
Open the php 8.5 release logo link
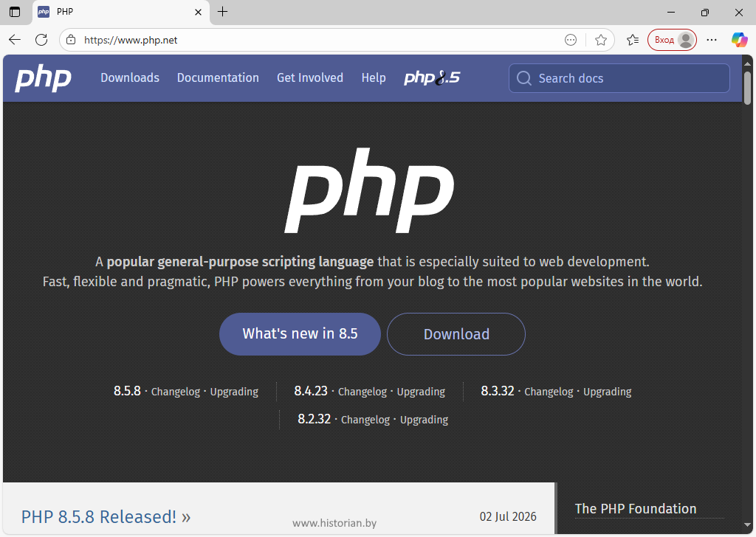click(x=432, y=77)
